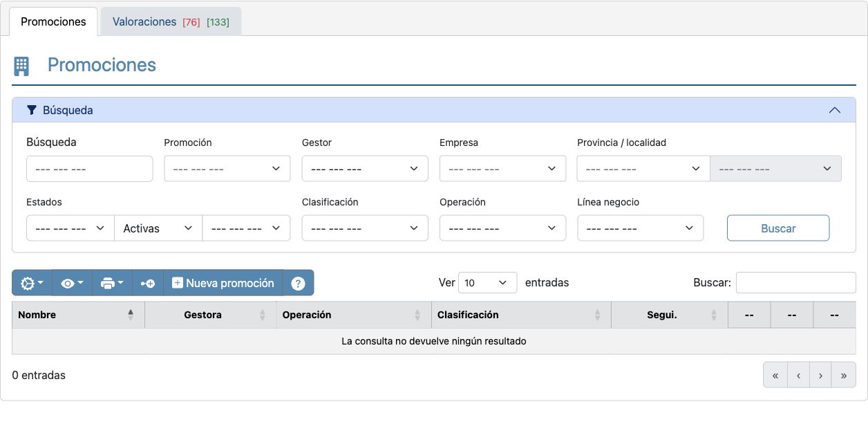Open the disabled localidad dropdown

click(776, 169)
